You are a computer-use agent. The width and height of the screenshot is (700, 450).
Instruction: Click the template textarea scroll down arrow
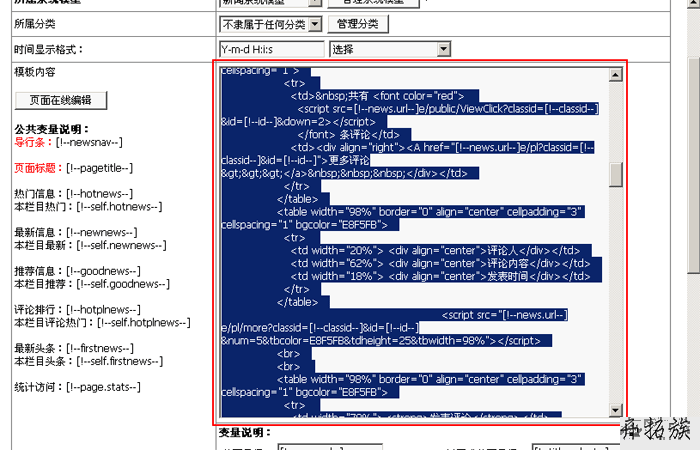616,410
